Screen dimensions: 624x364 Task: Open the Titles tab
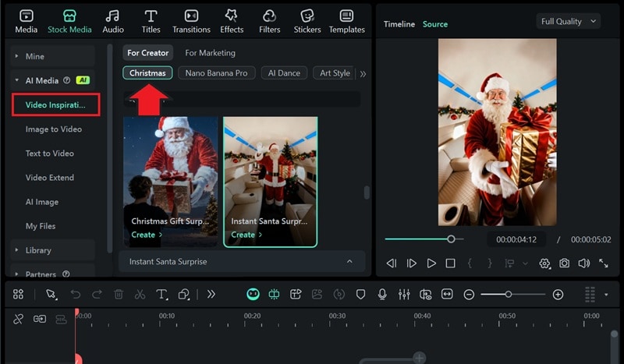click(x=151, y=22)
